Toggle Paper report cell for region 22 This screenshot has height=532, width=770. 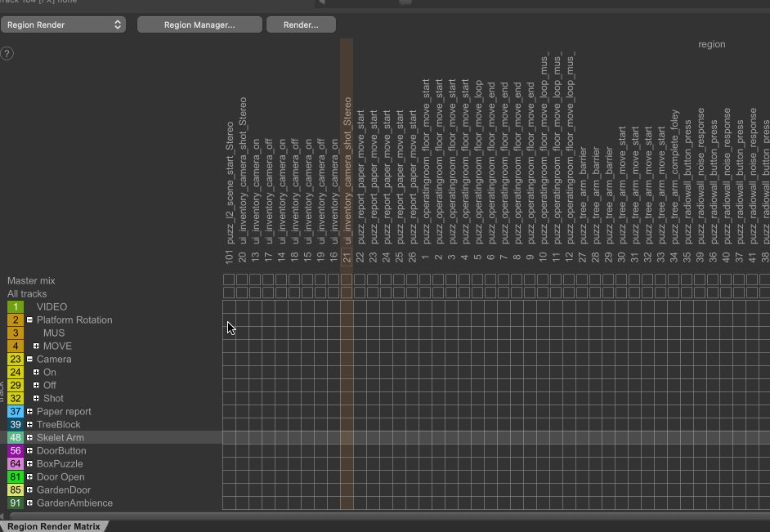(x=360, y=411)
